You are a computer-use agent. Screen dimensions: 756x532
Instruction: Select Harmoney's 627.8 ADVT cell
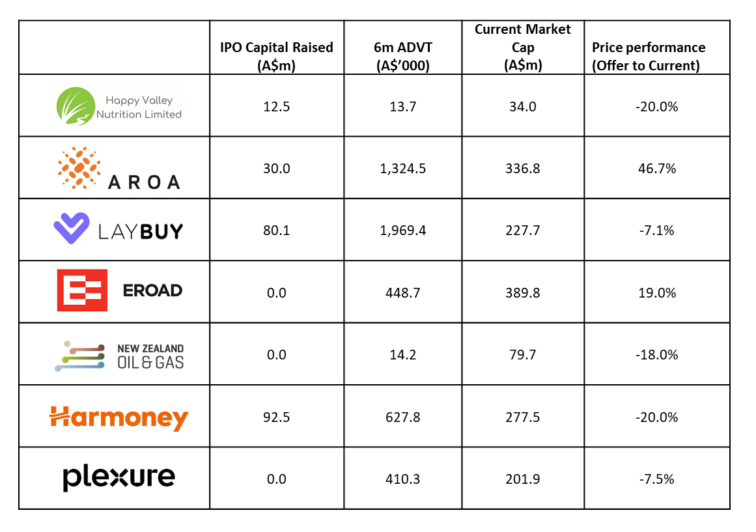coord(402,417)
